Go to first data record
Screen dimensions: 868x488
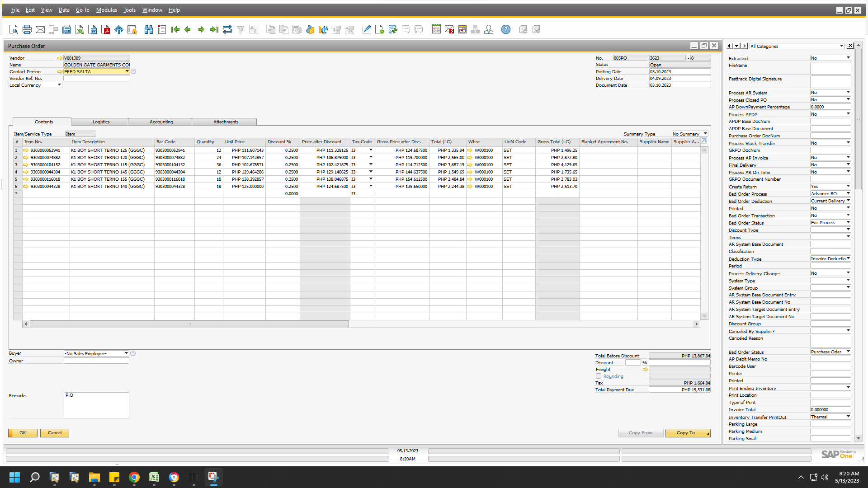tap(175, 29)
